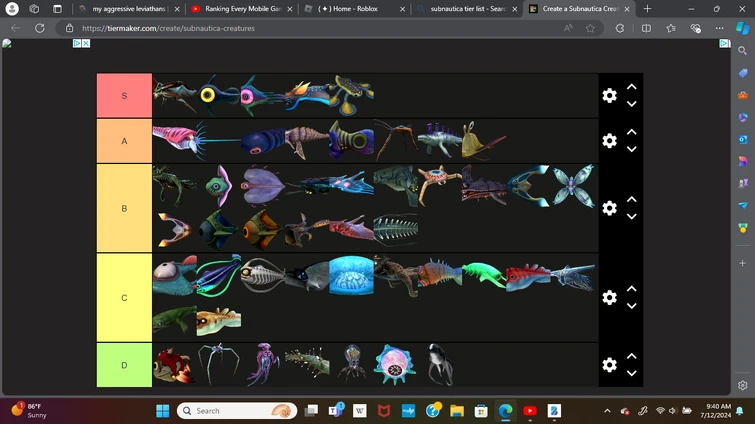This screenshot has height=424, width=755.
Task: Open Microsoft Edge from the taskbar
Action: 505,411
